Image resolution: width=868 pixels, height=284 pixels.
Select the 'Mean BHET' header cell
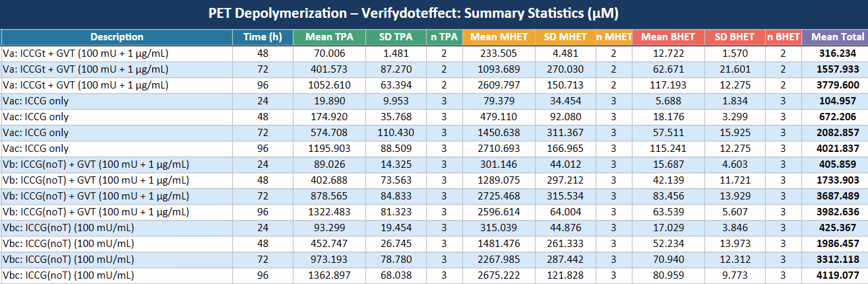click(x=669, y=37)
